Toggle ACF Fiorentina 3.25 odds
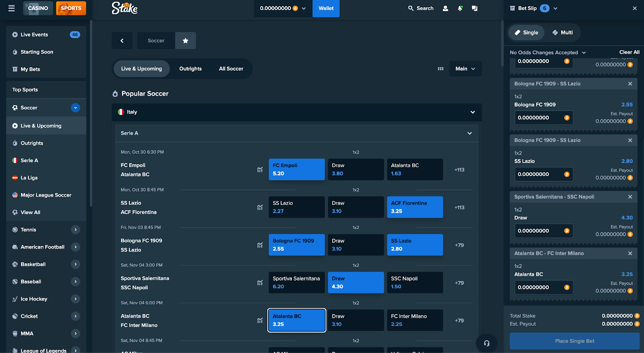644x353 pixels. click(415, 207)
